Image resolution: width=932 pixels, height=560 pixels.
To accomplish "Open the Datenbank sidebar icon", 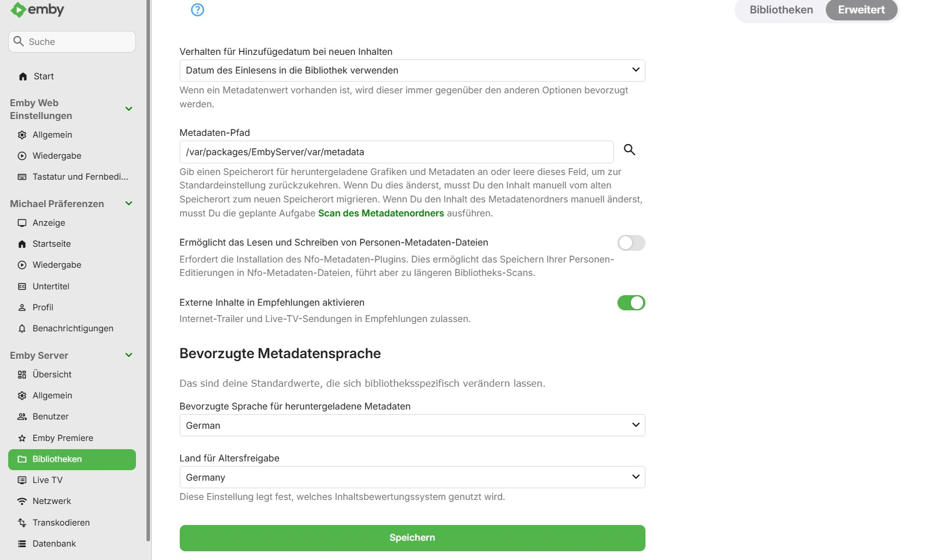I will click(22, 544).
